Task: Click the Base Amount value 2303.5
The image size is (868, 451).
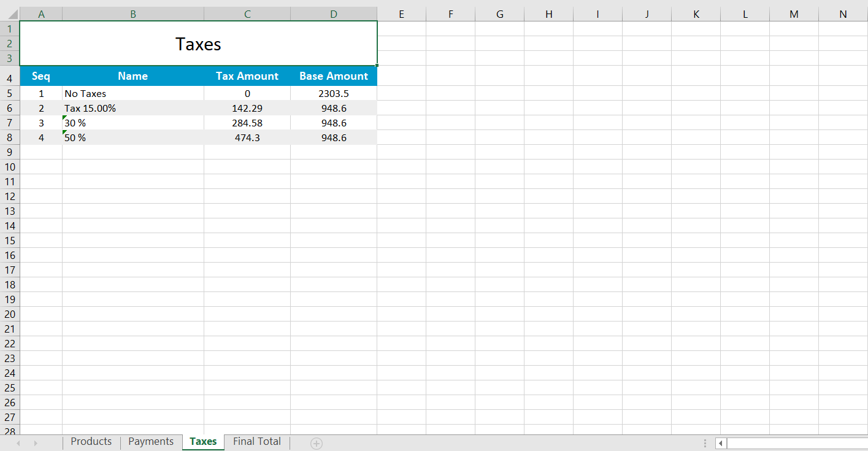Action: point(333,93)
